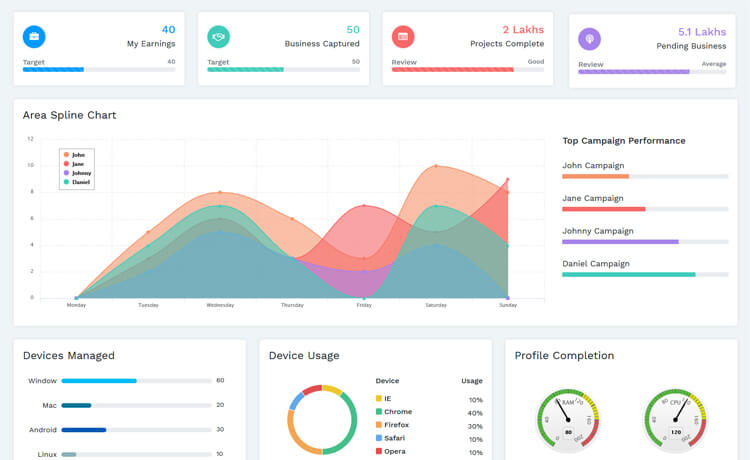The width and height of the screenshot is (750, 460).
Task: Click the Profile Completion heading
Action: [x=564, y=356]
